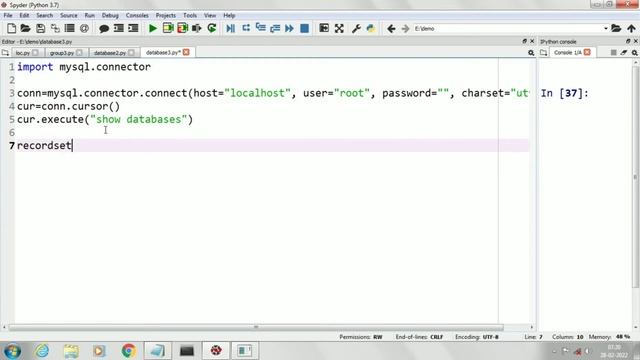Undock the Editor pane

click(x=524, y=41)
